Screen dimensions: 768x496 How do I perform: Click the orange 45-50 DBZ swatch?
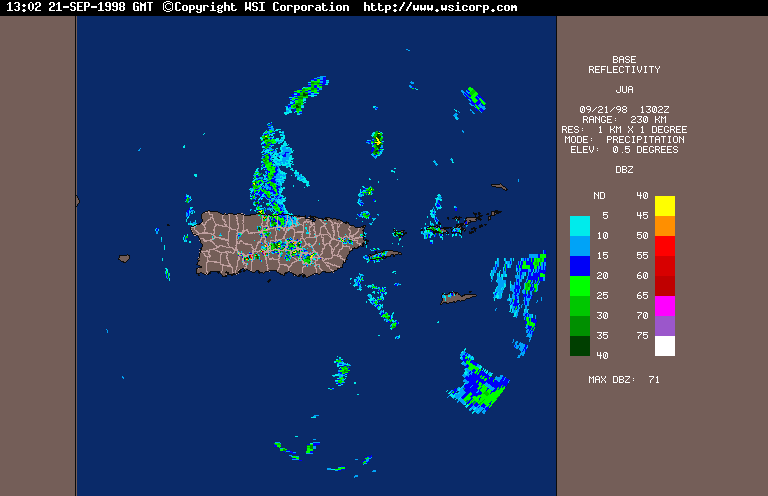click(x=665, y=226)
